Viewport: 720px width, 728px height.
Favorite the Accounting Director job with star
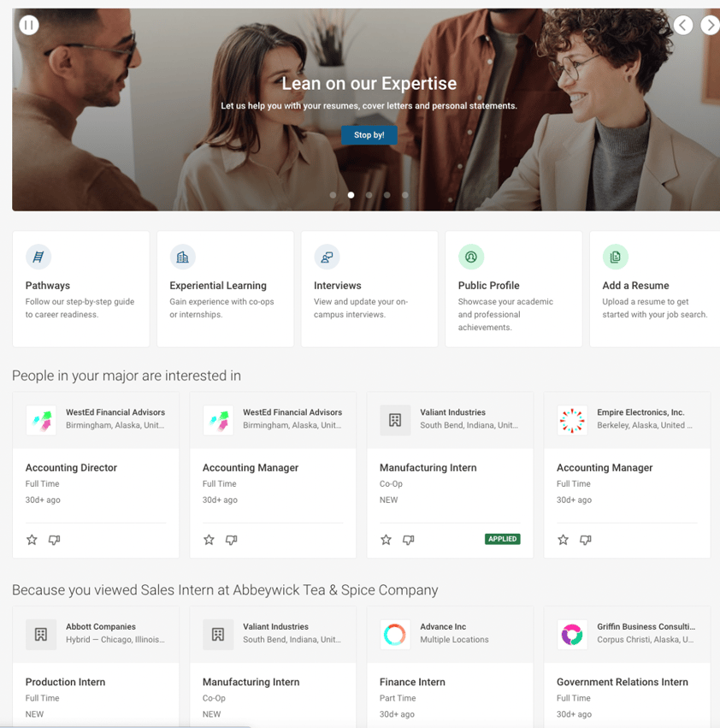(32, 540)
